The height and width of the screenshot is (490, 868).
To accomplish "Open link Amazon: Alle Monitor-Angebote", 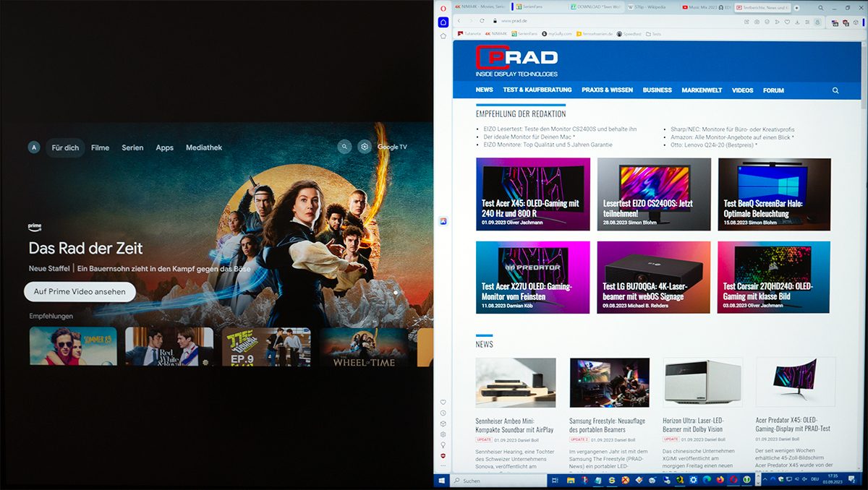I will (732, 137).
